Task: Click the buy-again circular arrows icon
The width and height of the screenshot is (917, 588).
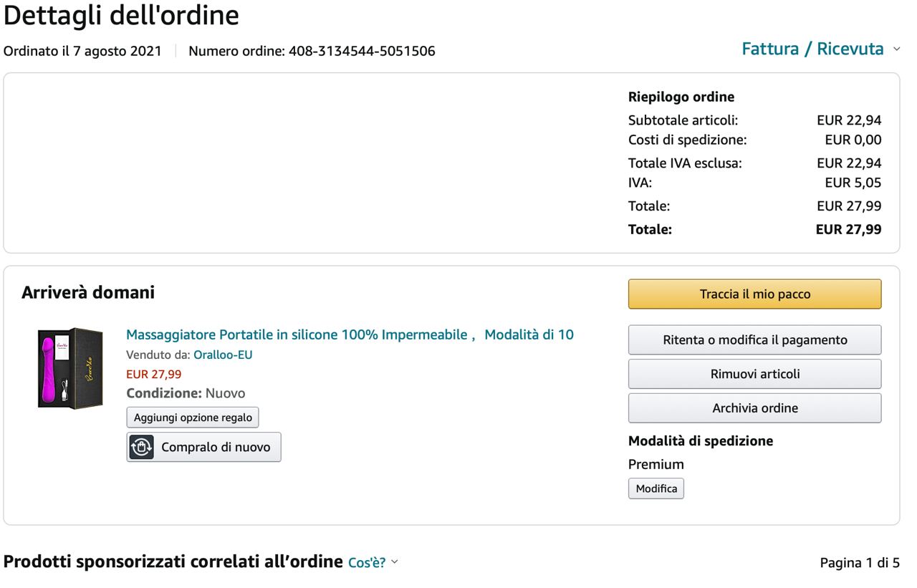Action: click(142, 447)
